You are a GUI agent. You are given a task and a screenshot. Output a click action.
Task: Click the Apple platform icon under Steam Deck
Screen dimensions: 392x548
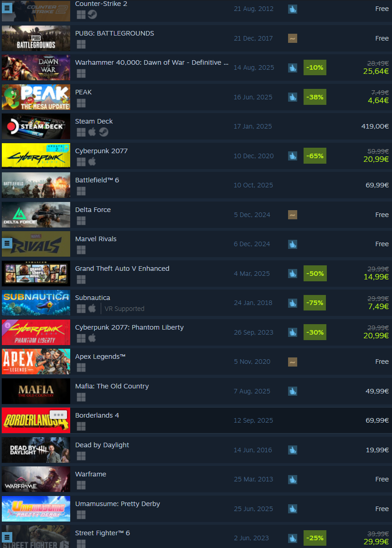coord(92,132)
